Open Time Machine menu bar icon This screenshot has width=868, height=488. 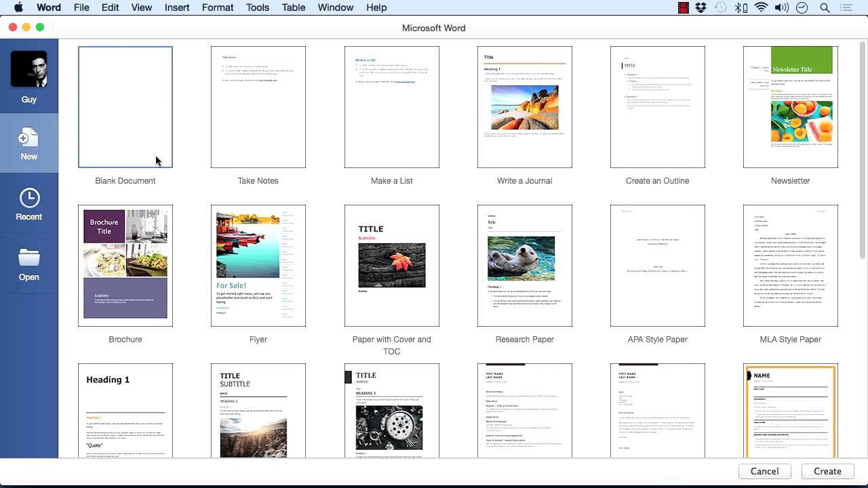click(721, 7)
